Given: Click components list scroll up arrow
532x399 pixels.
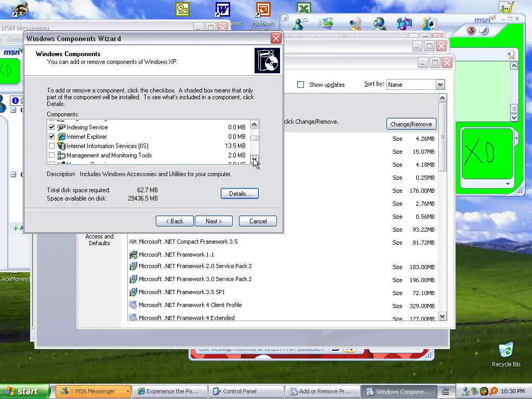Looking at the screenshot, I should pos(255,124).
